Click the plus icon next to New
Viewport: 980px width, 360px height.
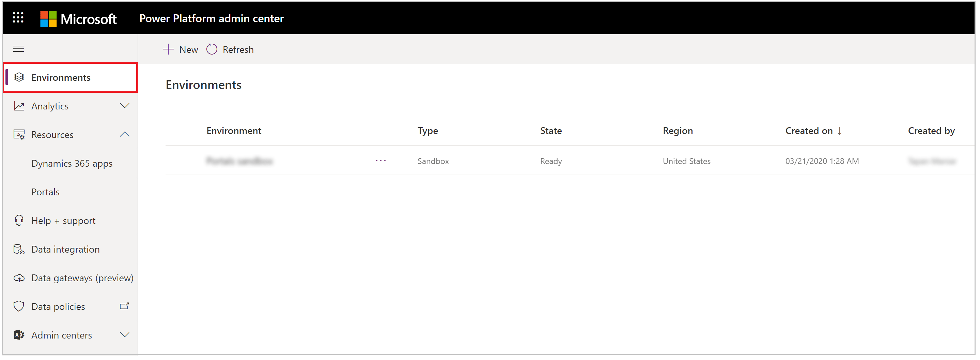[168, 49]
